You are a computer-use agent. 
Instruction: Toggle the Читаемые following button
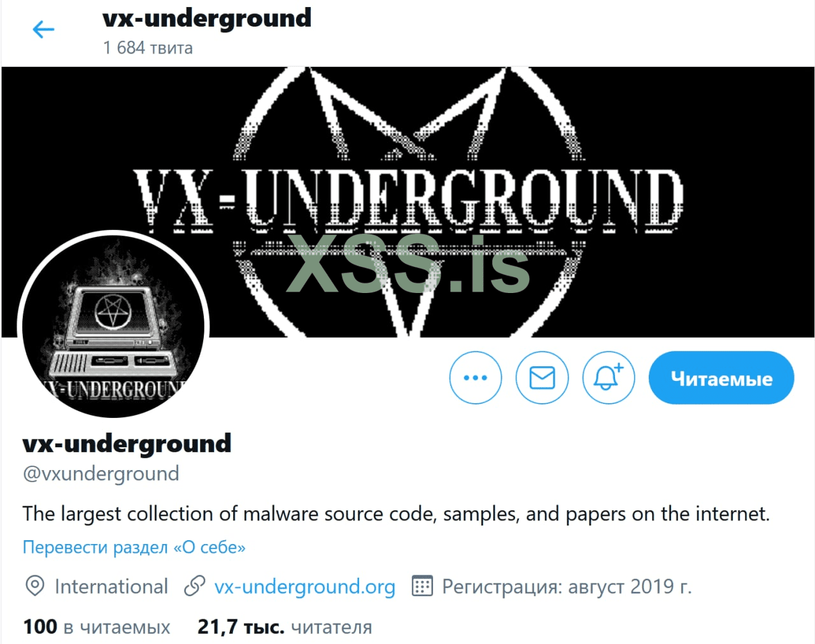[x=721, y=378]
